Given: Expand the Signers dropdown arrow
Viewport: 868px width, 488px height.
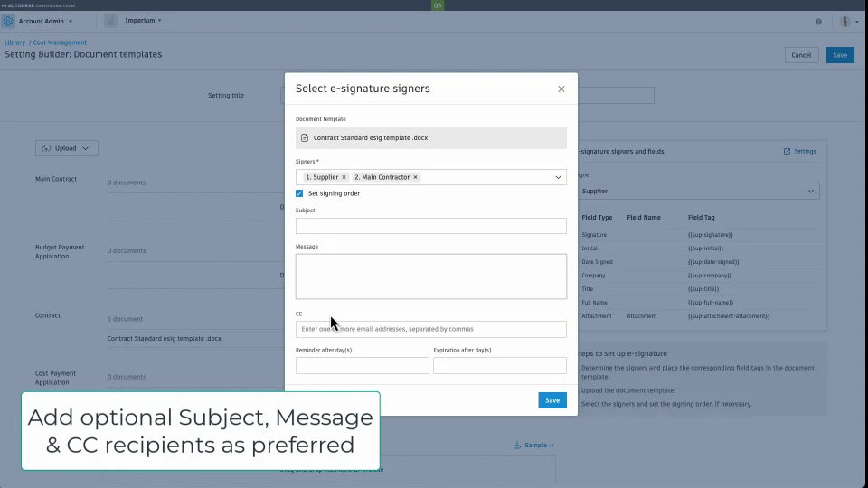Looking at the screenshot, I should point(558,177).
